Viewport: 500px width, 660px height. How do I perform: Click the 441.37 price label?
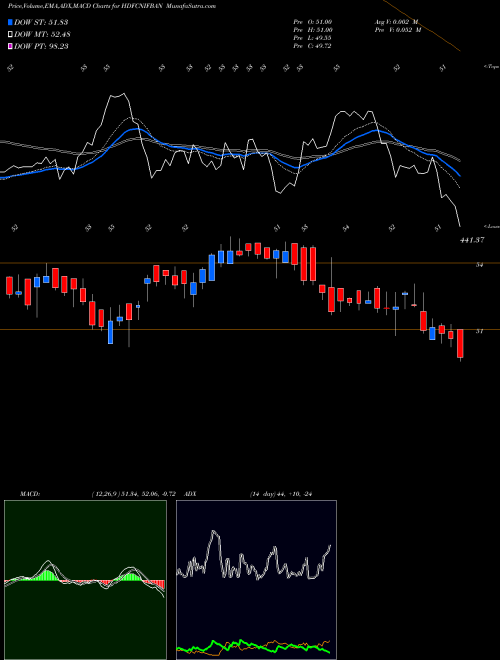coord(472,240)
